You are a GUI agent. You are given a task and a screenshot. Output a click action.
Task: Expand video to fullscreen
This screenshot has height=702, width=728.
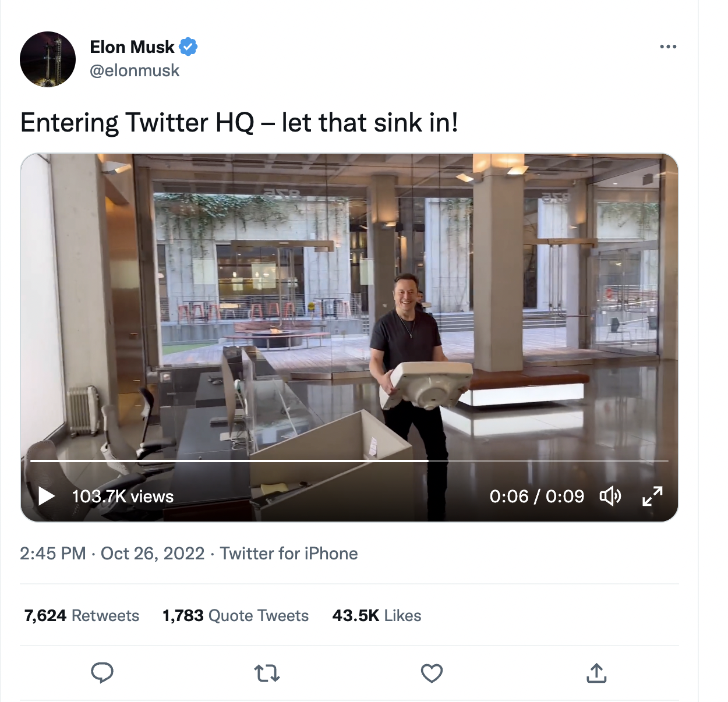coord(652,497)
